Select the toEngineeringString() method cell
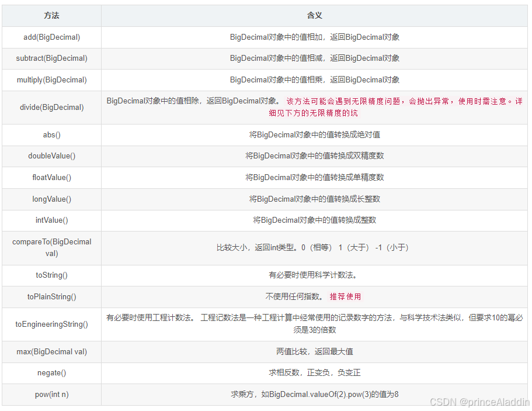 click(x=51, y=324)
